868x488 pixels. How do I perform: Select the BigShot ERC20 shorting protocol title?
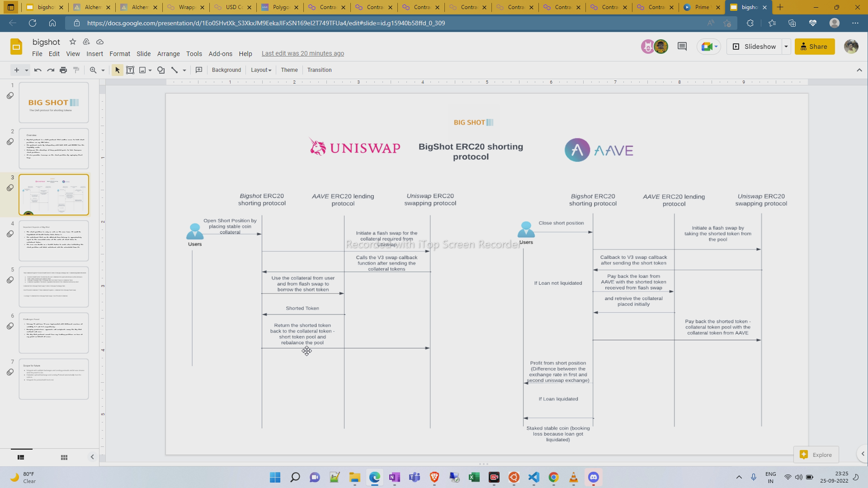click(x=471, y=152)
